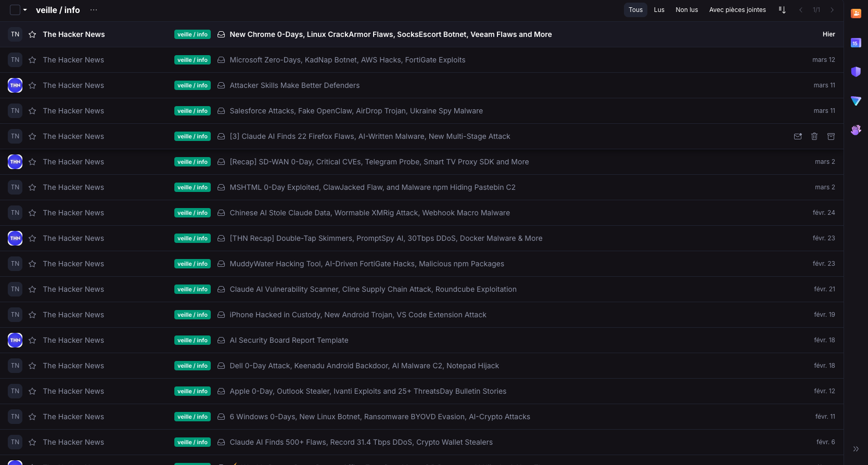This screenshot has width=868, height=465.
Task: Click the envelope icon on the 6 Windows 0-Days email
Action: coord(221,417)
